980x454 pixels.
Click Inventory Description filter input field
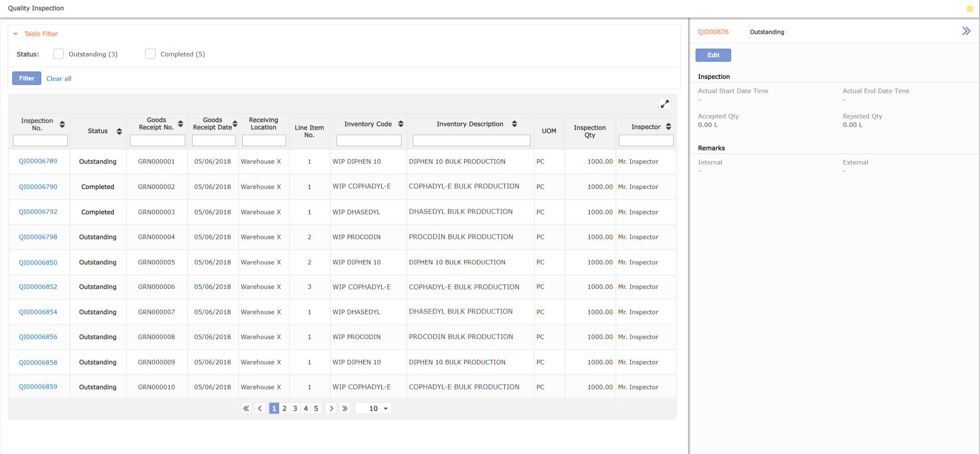[471, 141]
